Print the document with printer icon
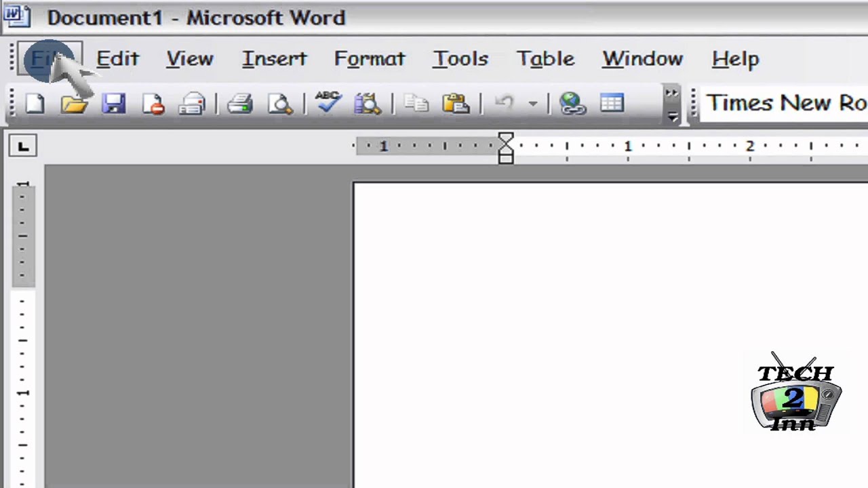 [x=239, y=104]
